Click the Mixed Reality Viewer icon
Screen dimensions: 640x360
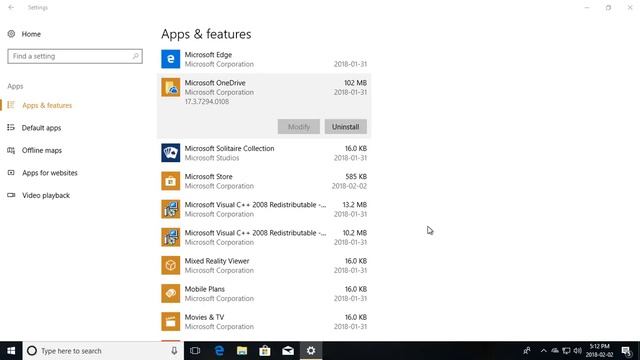tap(170, 266)
